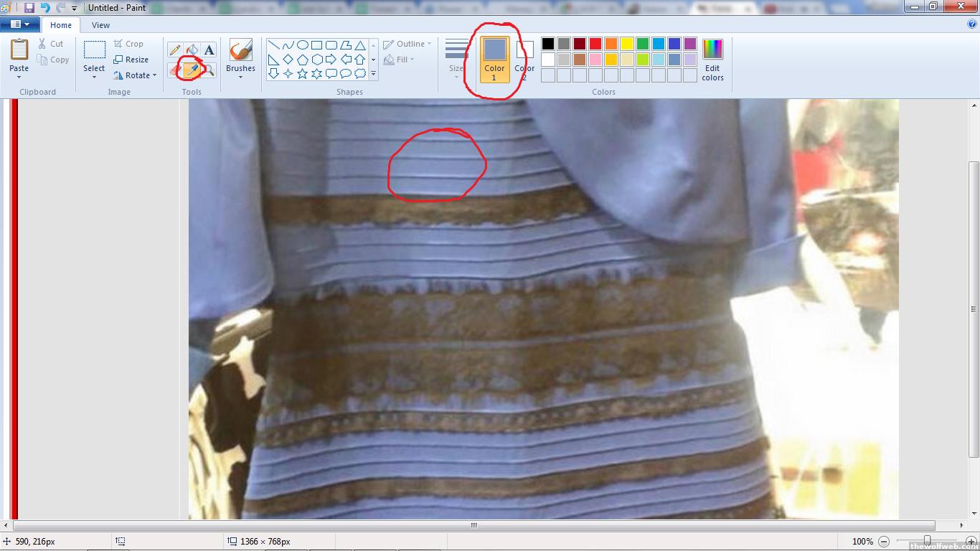Open Edit colors dialog
This screenshot has height=551, width=980.
[712, 60]
